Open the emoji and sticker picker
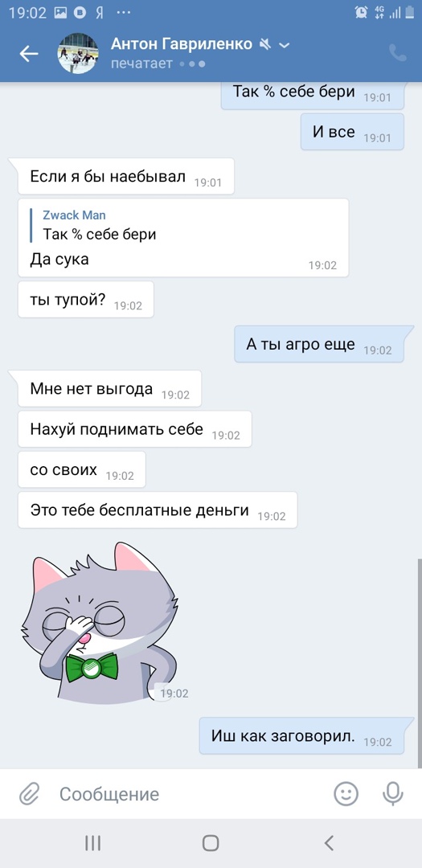 click(346, 794)
